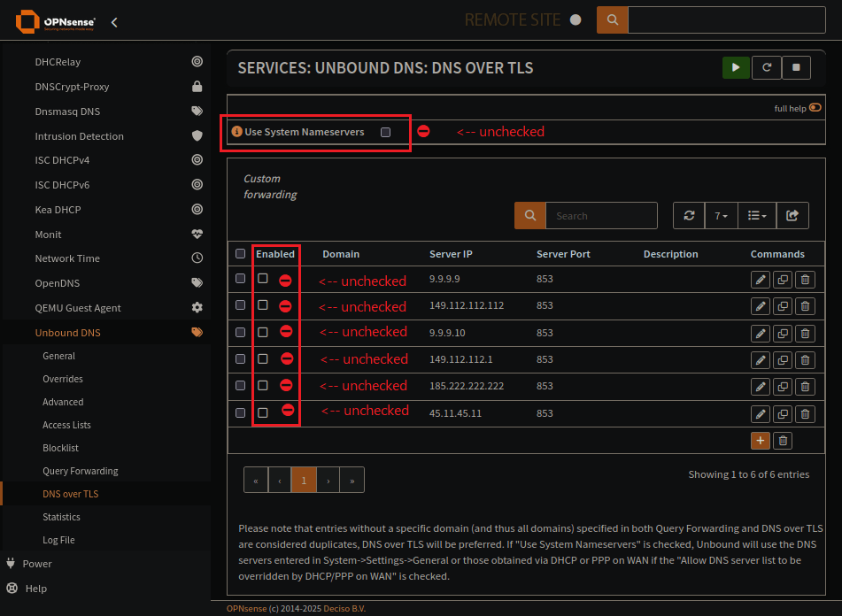Delete the 45.11.45.11 entry

tap(805, 413)
